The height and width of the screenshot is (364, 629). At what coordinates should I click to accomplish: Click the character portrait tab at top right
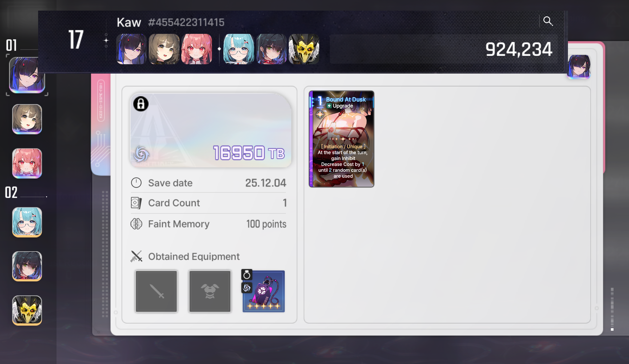[x=579, y=67]
